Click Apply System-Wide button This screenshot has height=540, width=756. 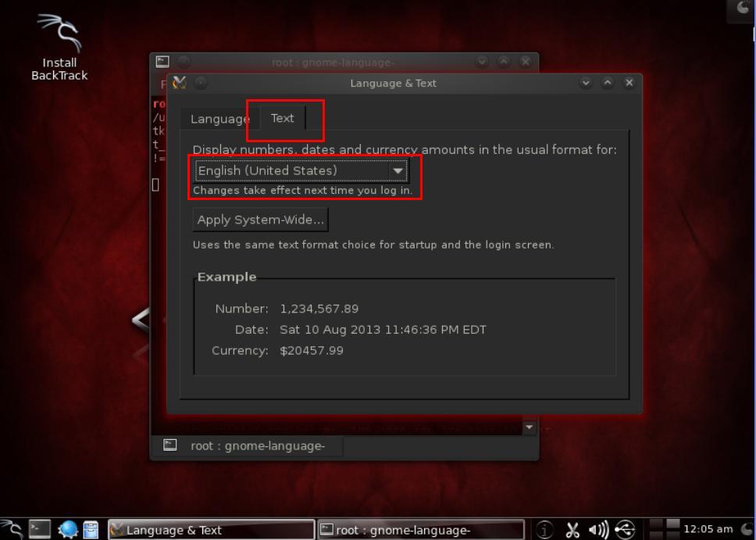pyautogui.click(x=260, y=220)
